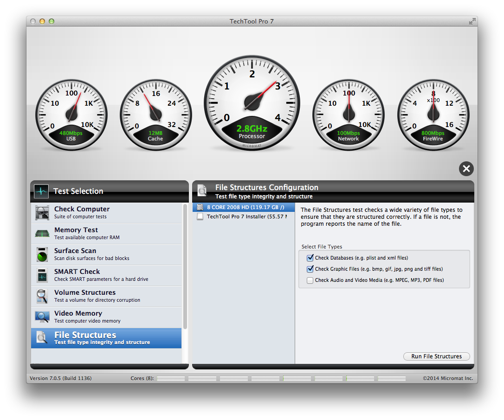Select the Surface Scan test
This screenshot has width=504, height=420.
coord(106,255)
